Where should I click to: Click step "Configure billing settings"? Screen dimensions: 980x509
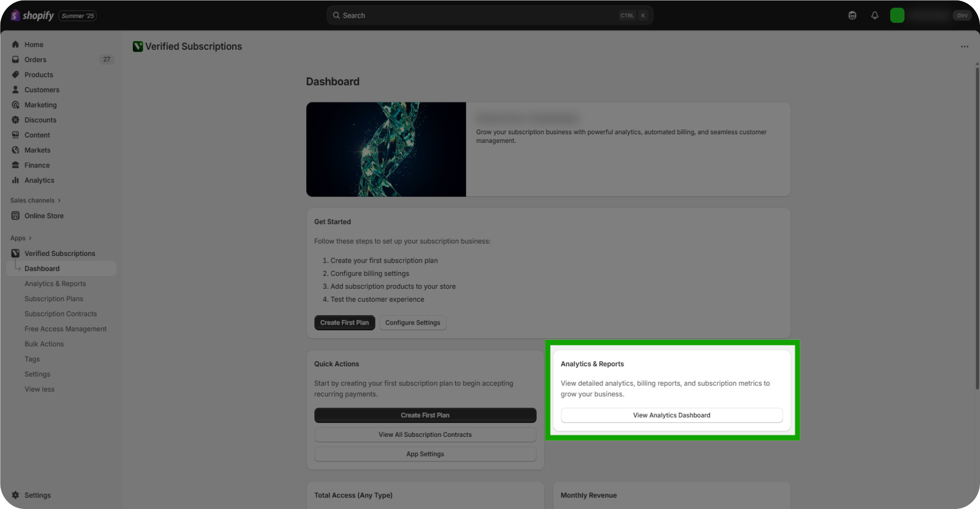click(x=370, y=274)
